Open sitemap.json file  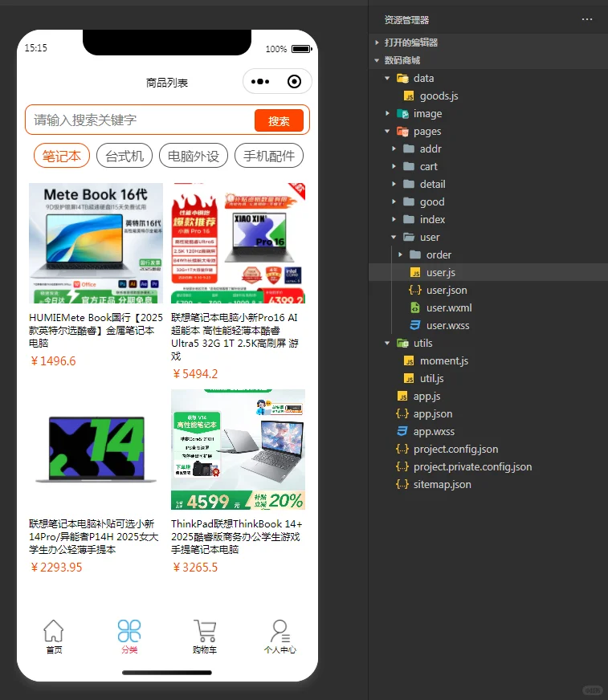coord(442,484)
